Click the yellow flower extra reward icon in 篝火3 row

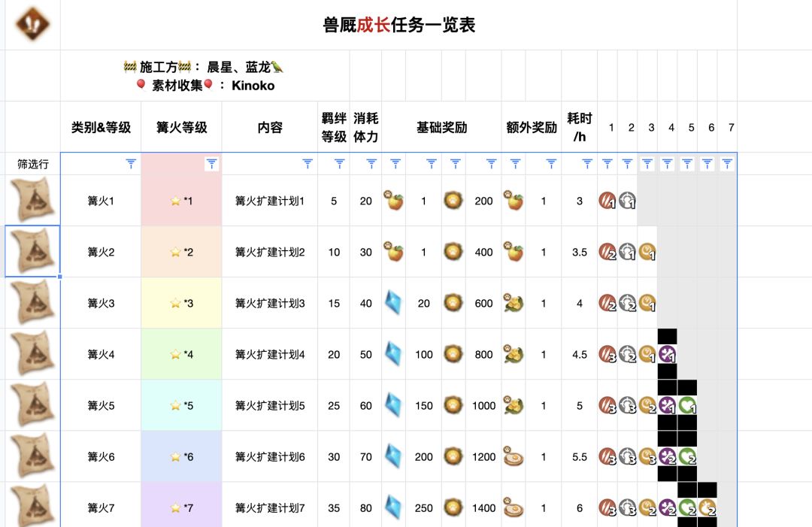point(514,303)
